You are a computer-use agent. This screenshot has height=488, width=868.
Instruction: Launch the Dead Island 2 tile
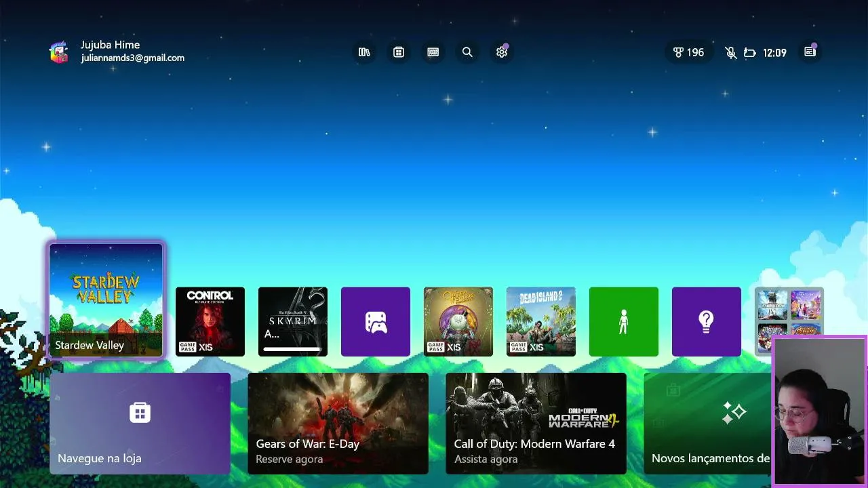[x=541, y=322]
